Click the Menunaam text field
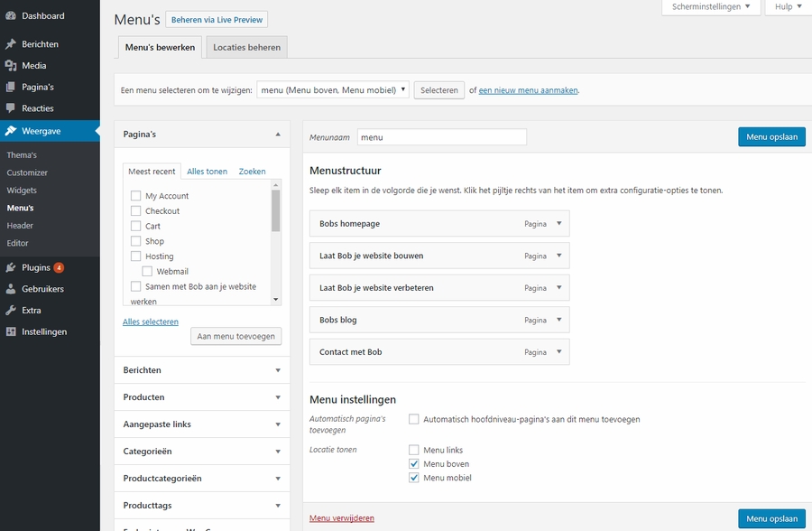This screenshot has width=812, height=531. pos(441,137)
